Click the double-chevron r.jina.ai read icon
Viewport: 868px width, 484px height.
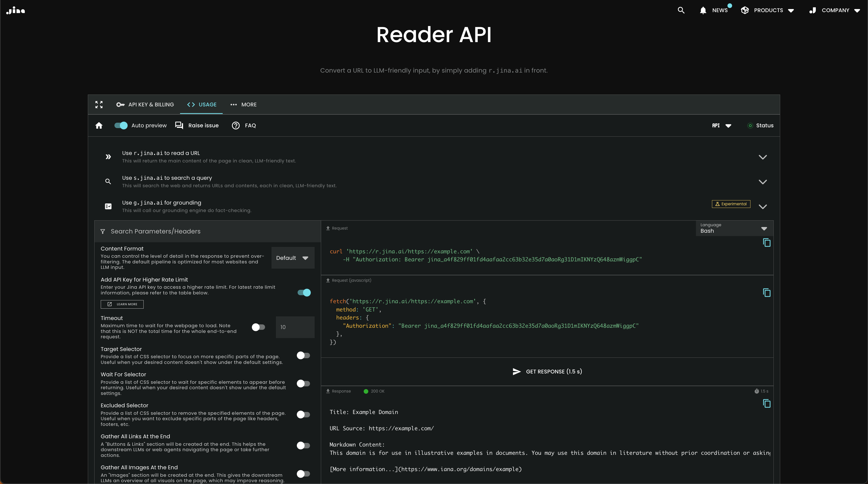pyautogui.click(x=108, y=157)
